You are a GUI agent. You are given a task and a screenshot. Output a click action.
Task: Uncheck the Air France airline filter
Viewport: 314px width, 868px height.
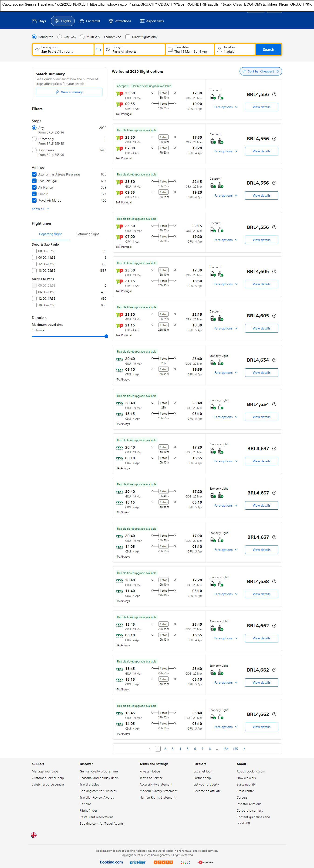[x=34, y=187]
